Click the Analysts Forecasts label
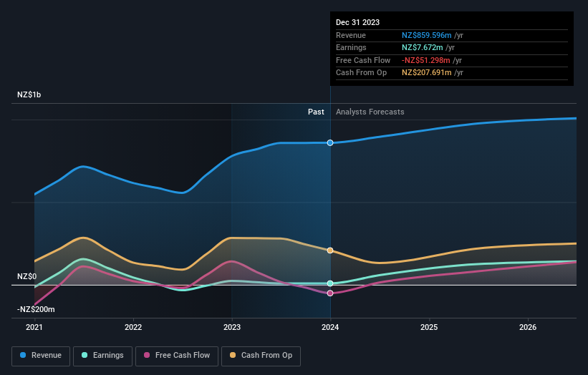 pyautogui.click(x=370, y=112)
